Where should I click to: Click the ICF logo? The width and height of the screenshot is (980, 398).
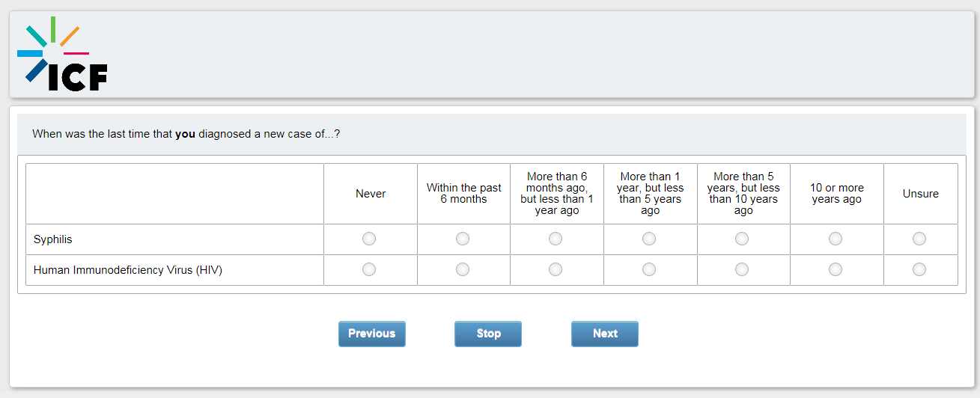pos(62,55)
